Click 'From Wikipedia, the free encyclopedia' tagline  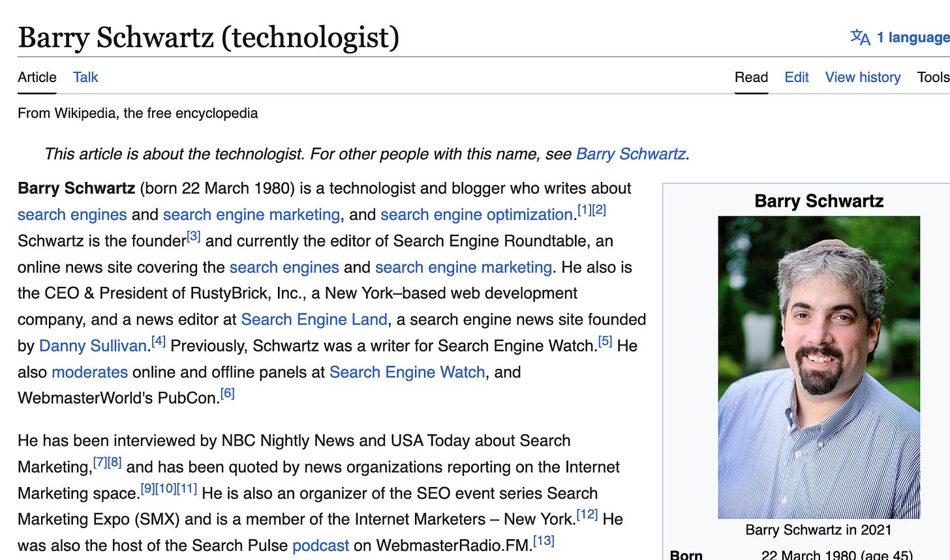tap(138, 113)
